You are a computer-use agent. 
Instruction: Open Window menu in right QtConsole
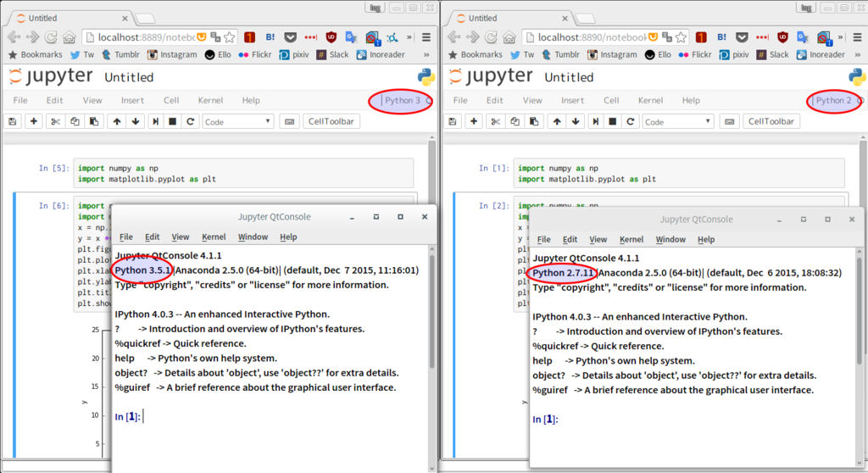click(670, 239)
